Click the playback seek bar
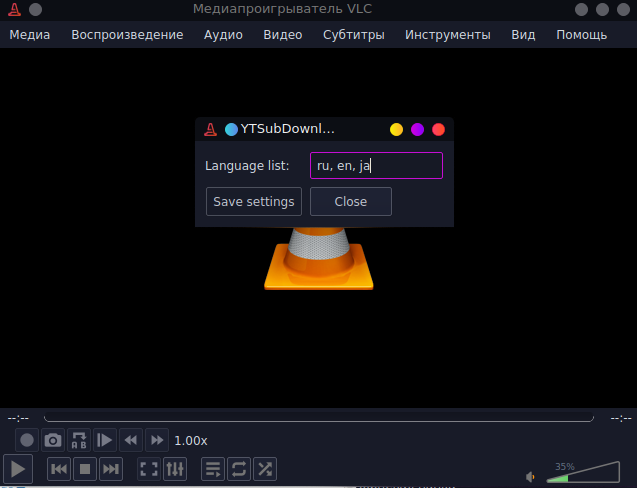The width and height of the screenshot is (637, 488). tap(319, 417)
